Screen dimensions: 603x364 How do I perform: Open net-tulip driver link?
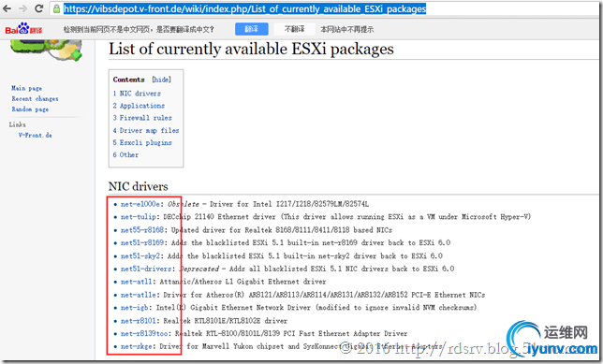[139, 217]
